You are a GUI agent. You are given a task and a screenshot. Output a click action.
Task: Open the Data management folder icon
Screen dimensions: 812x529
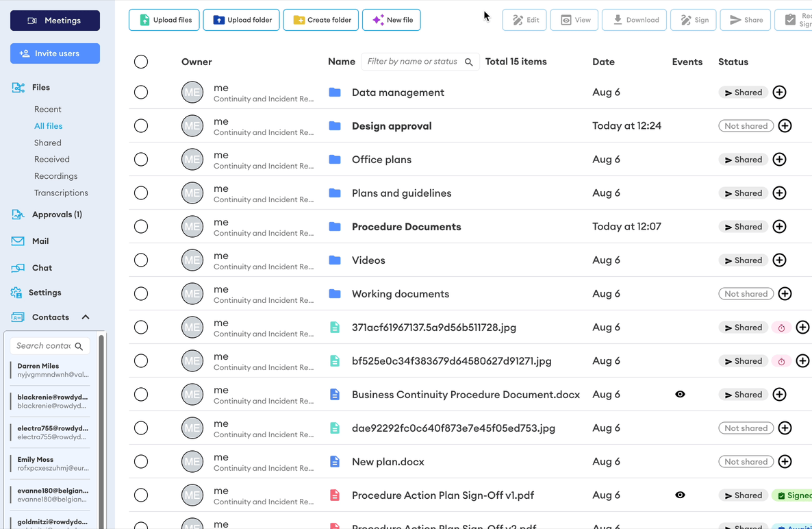335,93
